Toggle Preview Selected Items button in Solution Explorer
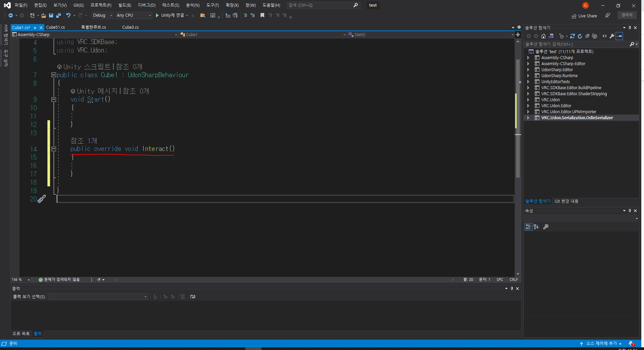This screenshot has width=644, height=350. [619, 36]
